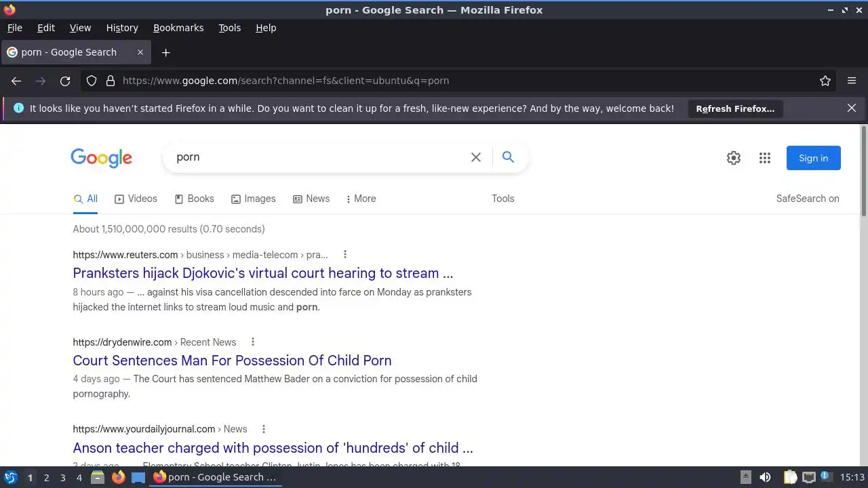Switch to Images results
Image resolution: width=868 pixels, height=488 pixels.
pos(253,199)
